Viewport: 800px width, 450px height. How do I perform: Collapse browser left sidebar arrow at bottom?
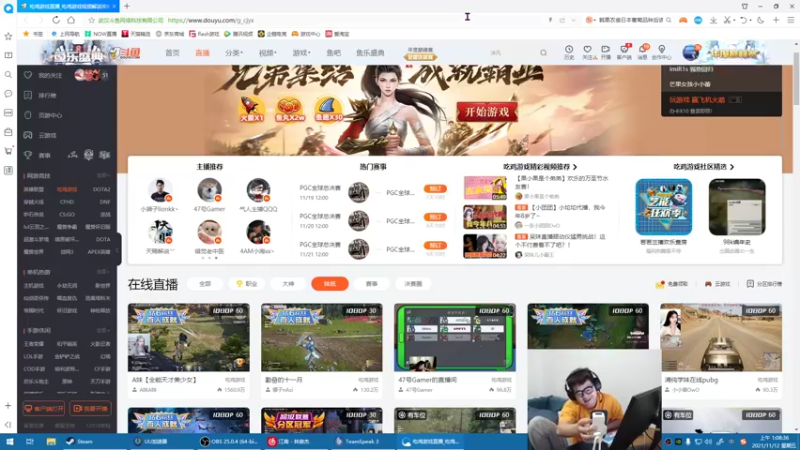tap(8, 424)
